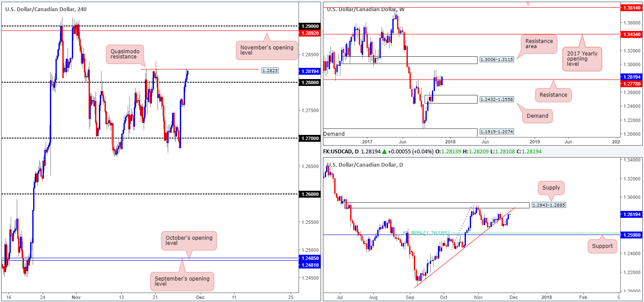Click the blue 1.25980 support price label

[x=631, y=235]
